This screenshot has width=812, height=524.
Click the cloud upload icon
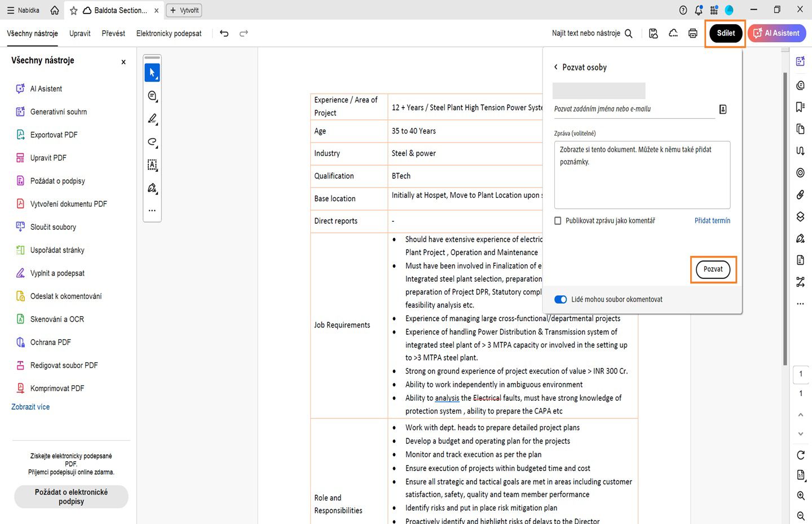tap(673, 33)
